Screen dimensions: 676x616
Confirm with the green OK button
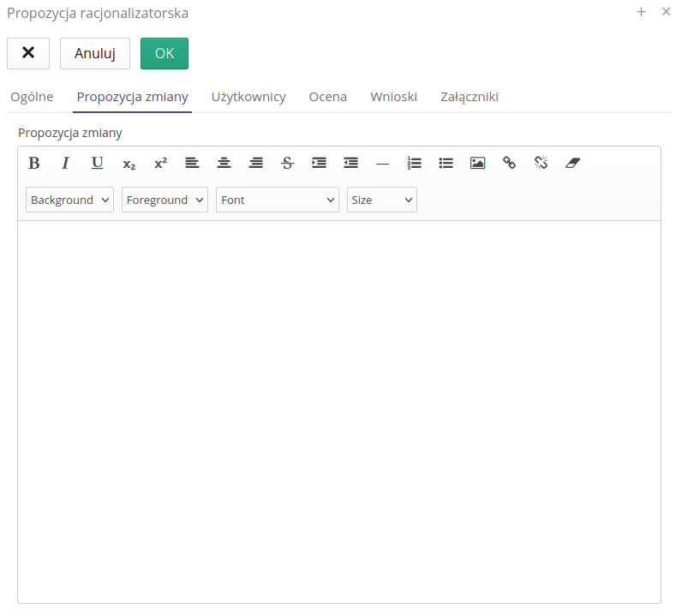165,53
